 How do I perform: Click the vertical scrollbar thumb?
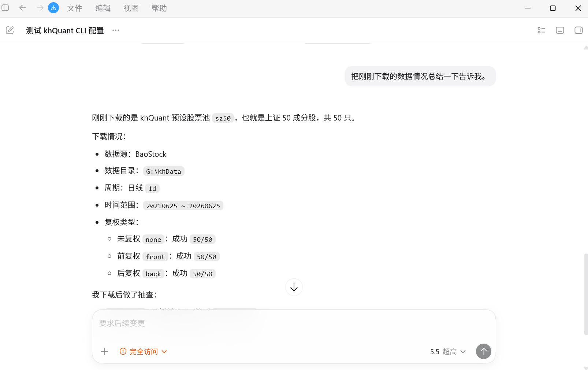click(586, 294)
